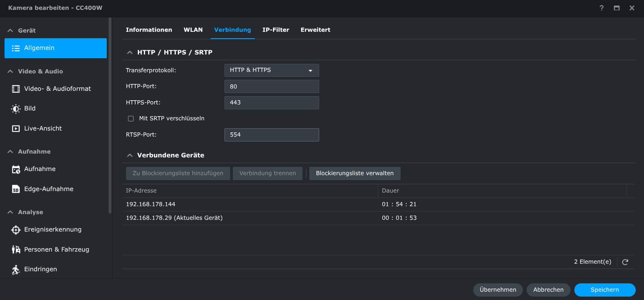
Task: Collapse the HTTP / HTTPS / SRTP section
Action: [x=130, y=53]
